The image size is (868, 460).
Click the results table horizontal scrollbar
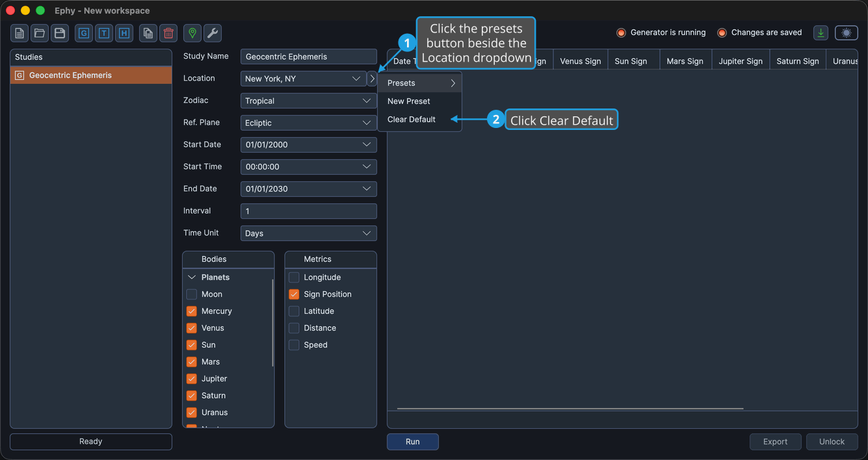tap(570, 409)
